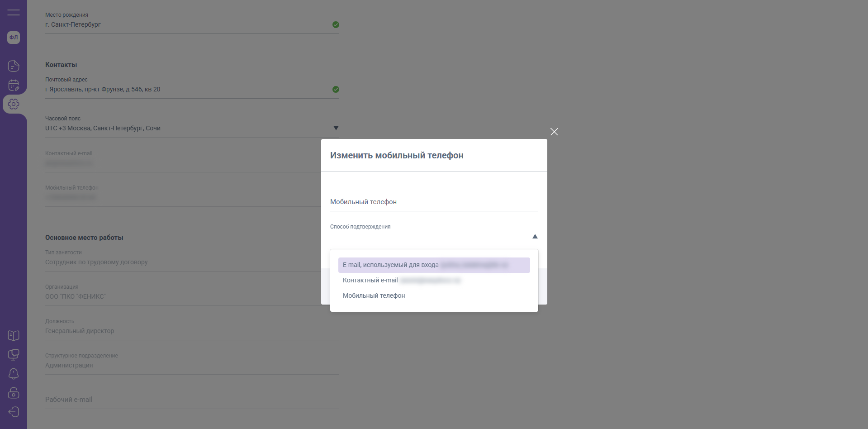
Task: Expand the Часовой пояс dropdown arrow
Action: [336, 128]
